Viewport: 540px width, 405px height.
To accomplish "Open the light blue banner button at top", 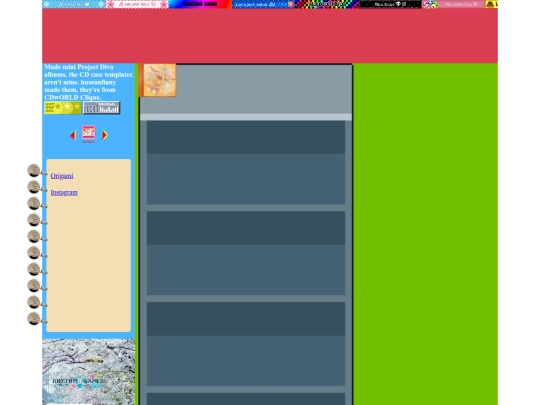I will coord(74,4).
